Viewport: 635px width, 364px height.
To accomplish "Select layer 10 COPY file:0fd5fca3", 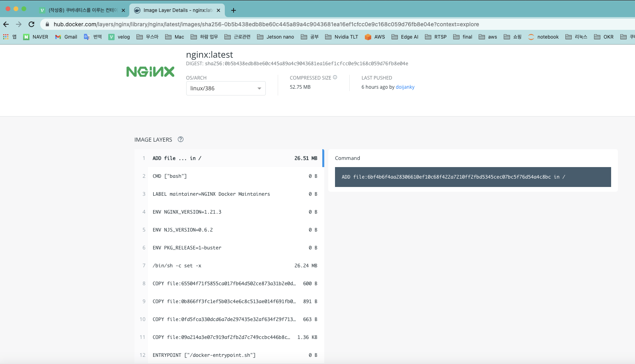I will coord(229,319).
